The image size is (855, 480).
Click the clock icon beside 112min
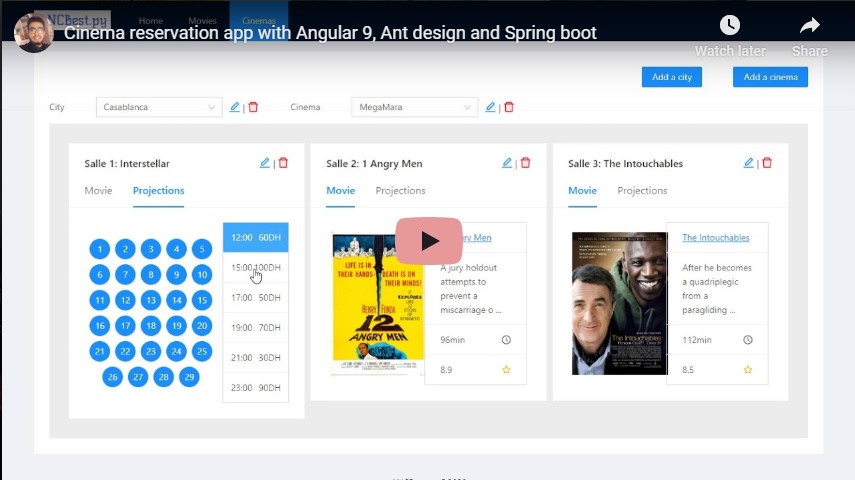pos(748,340)
